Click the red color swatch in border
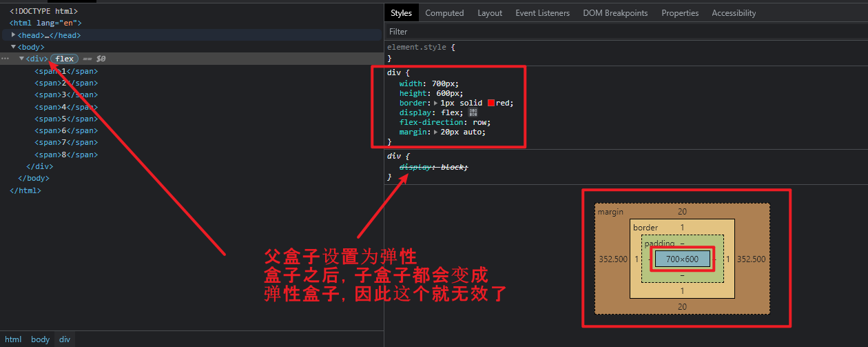This screenshot has width=868, height=347. [491, 103]
